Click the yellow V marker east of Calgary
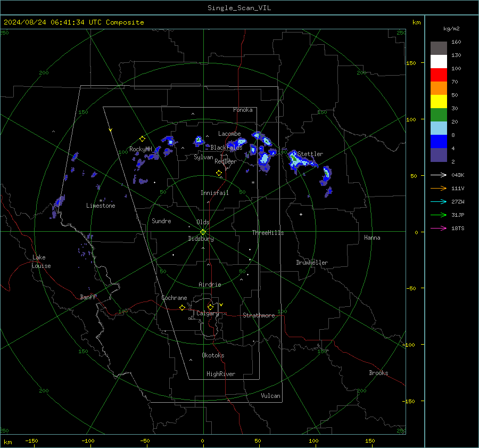479x448 pixels. (x=221, y=305)
